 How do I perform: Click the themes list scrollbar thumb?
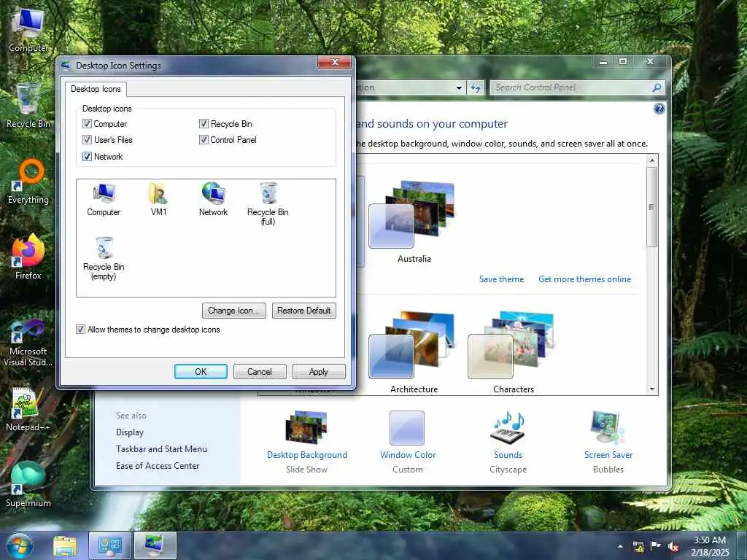(x=651, y=208)
